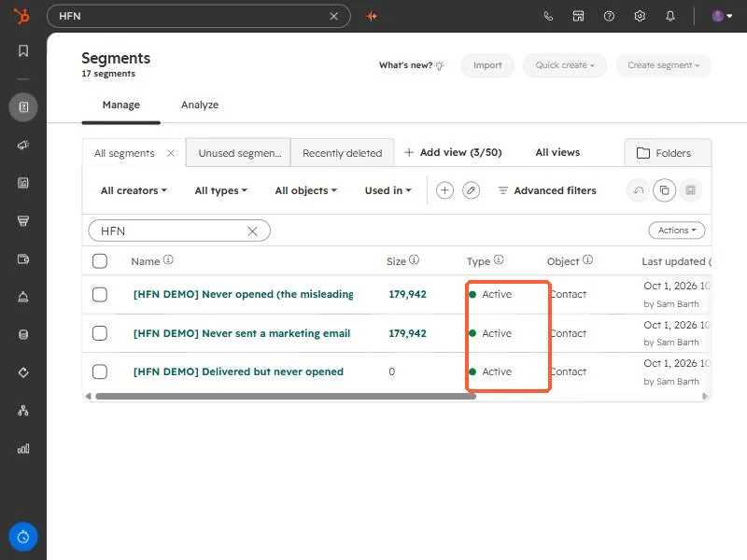
Task: Click the pencil edit filters icon
Action: tap(471, 190)
